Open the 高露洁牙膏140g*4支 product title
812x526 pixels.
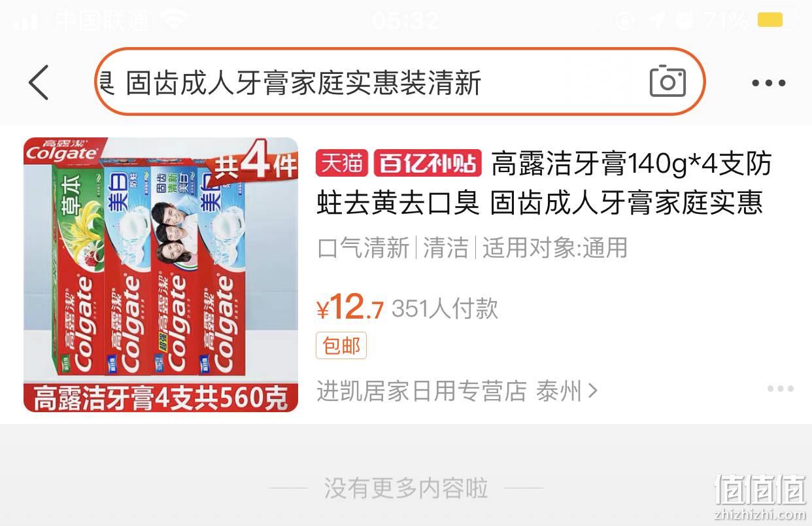click(544, 183)
